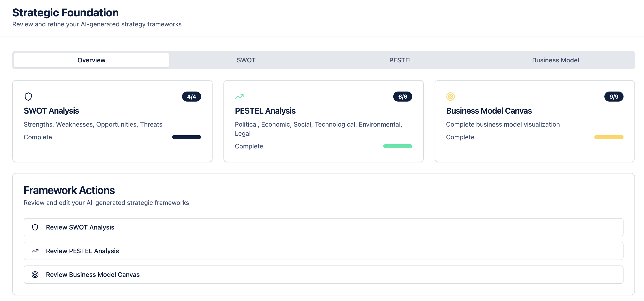This screenshot has width=644, height=301.
Task: Click the 9/9 completion badge
Action: 614,96
